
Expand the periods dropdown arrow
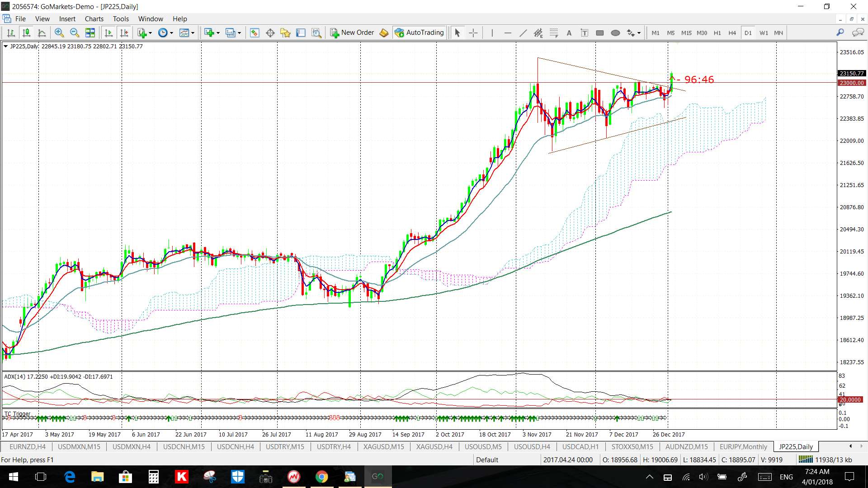click(x=172, y=33)
